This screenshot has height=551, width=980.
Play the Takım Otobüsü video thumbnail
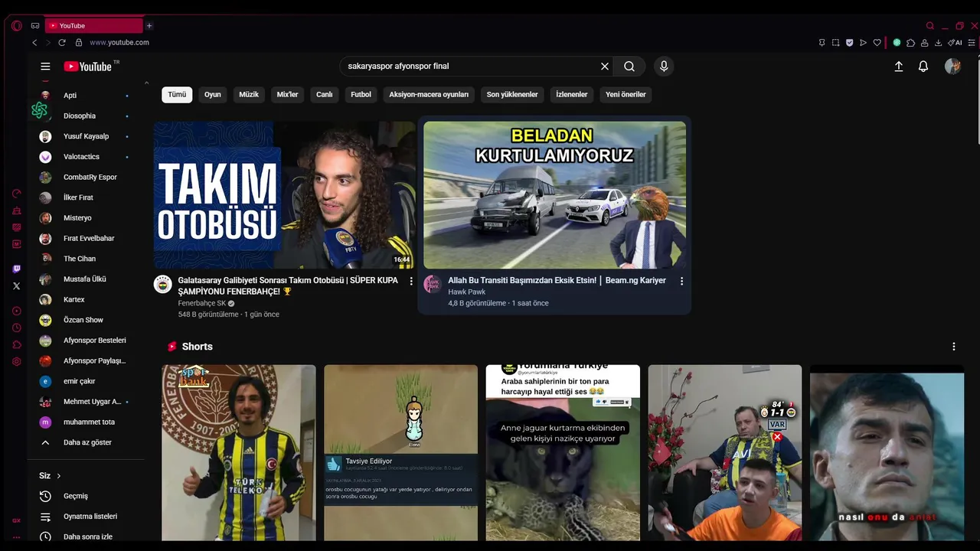pos(285,195)
